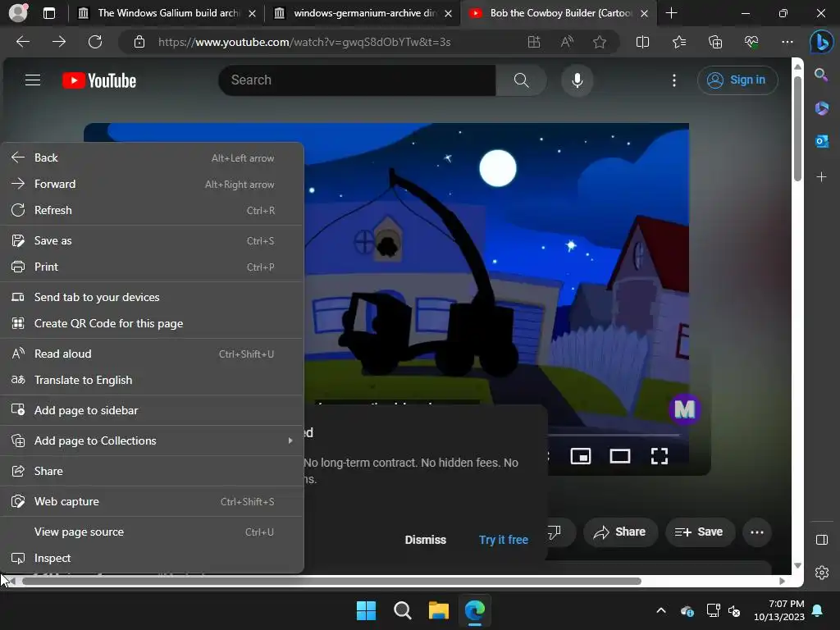The height and width of the screenshot is (630, 840).
Task: Click the channel watermark M on video
Action: [685, 410]
